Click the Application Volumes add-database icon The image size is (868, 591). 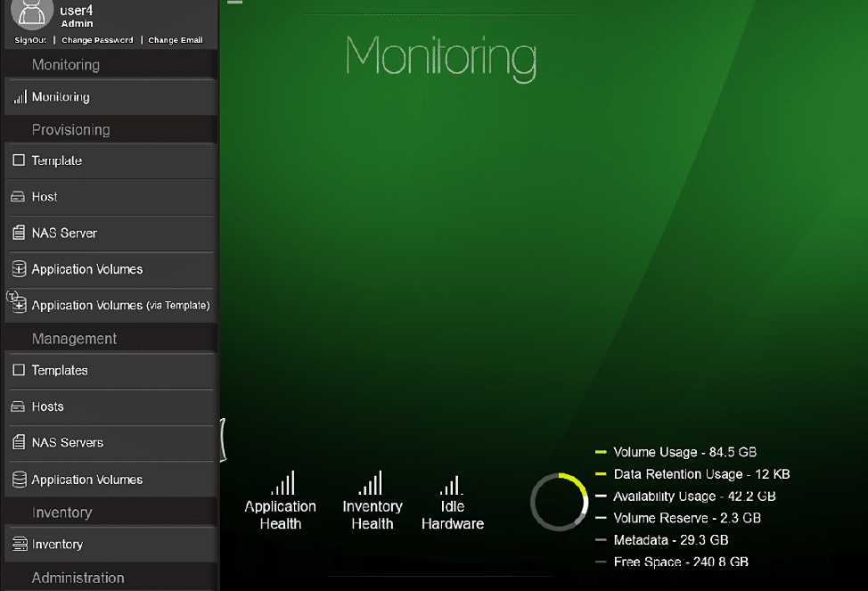19,268
